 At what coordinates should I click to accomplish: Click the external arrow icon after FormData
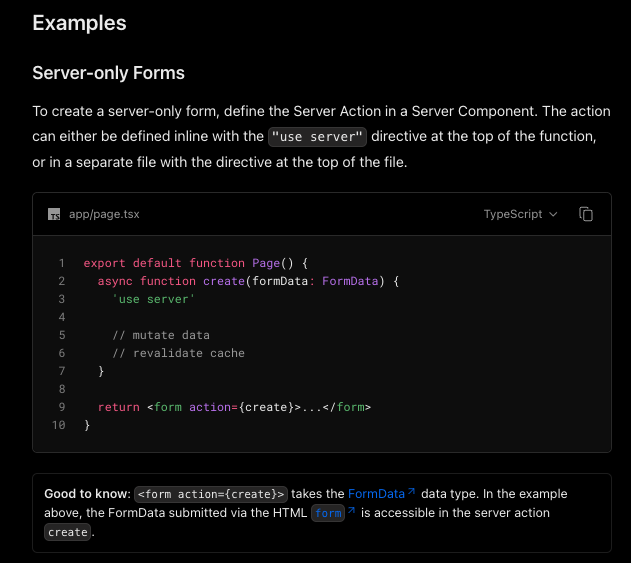(412, 493)
